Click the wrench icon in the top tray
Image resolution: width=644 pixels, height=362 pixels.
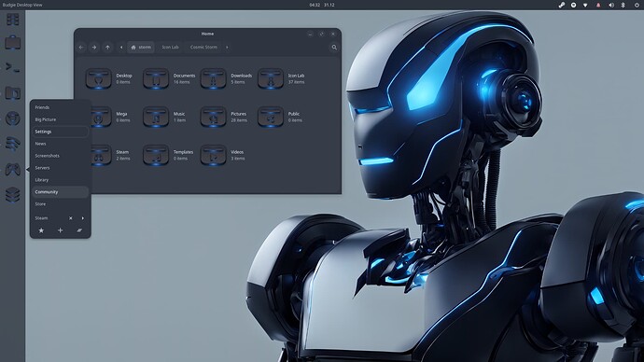pos(562,5)
